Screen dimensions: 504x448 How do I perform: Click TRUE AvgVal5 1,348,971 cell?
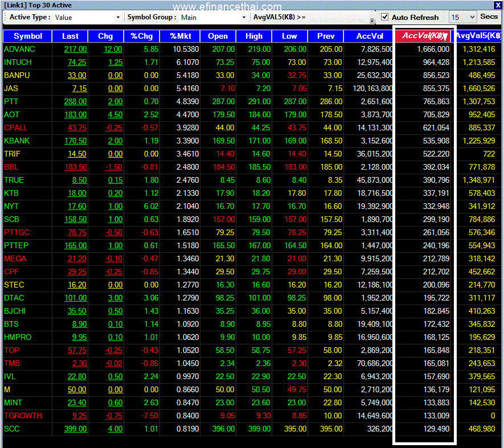click(479, 180)
